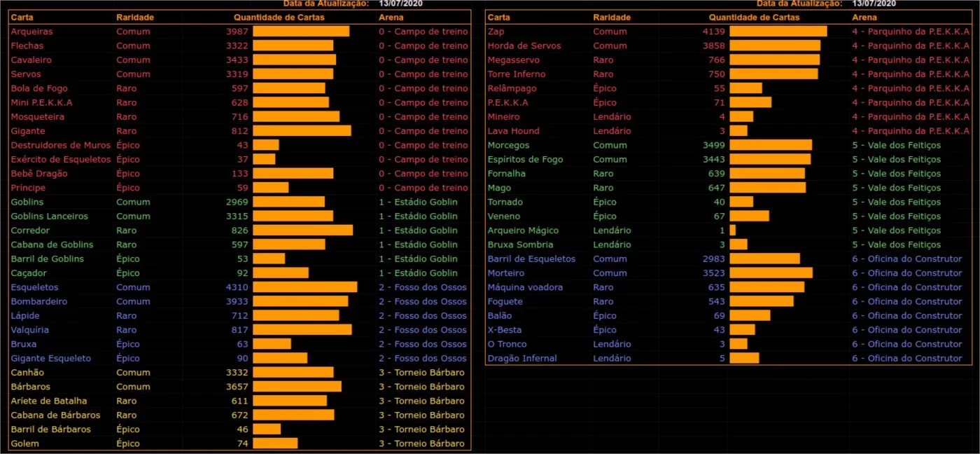980x454 pixels.
Task: Click the right table Arena header
Action: coord(864,18)
